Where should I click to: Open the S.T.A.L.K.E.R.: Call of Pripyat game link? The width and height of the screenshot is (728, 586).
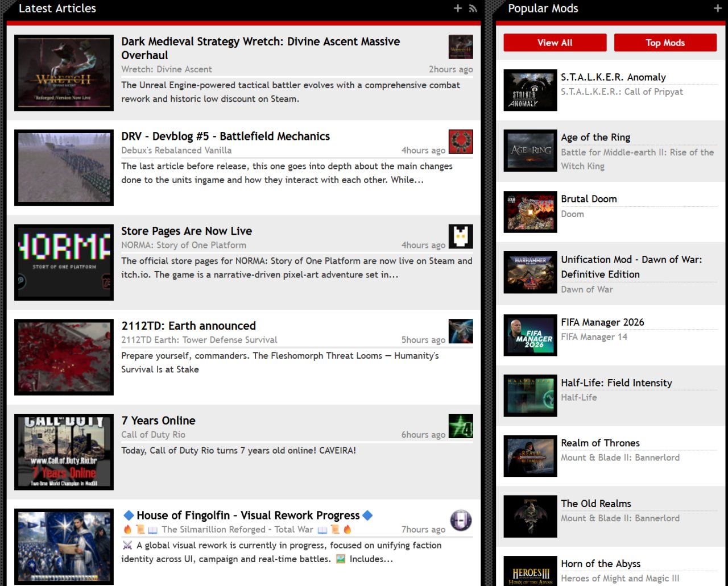click(622, 92)
